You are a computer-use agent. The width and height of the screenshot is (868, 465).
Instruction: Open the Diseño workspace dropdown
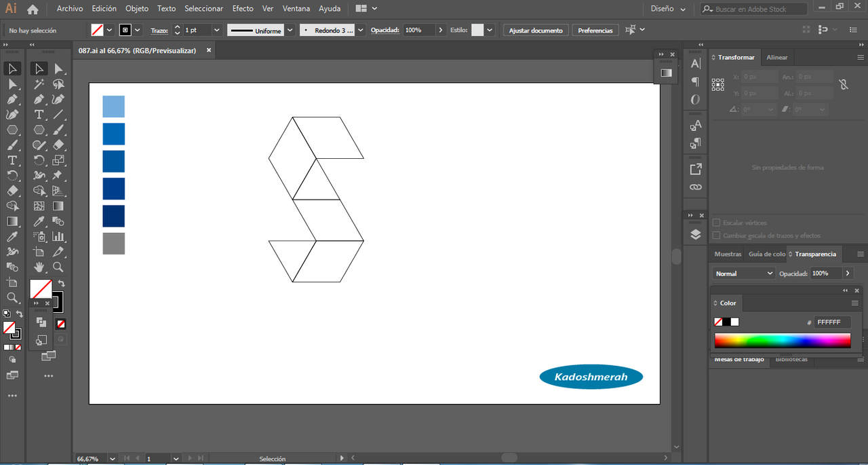(668, 9)
